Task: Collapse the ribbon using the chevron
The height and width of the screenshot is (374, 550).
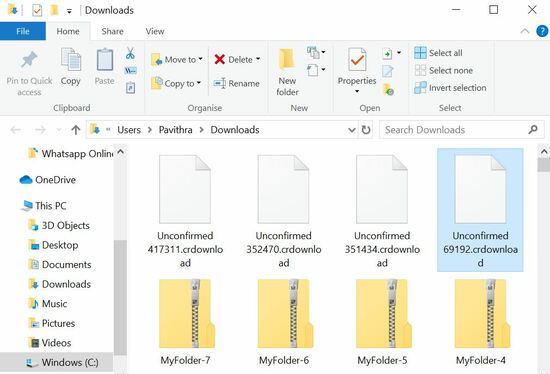Action: coord(524,31)
